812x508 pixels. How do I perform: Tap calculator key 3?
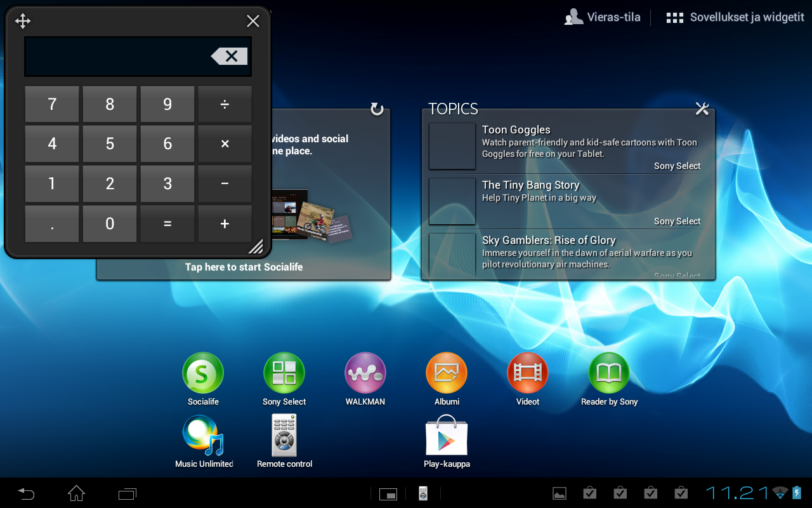point(167,184)
